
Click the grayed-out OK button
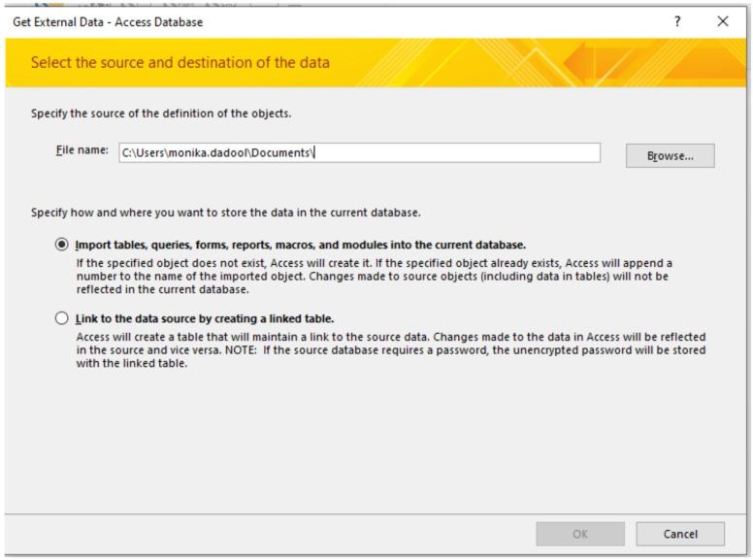(x=580, y=534)
